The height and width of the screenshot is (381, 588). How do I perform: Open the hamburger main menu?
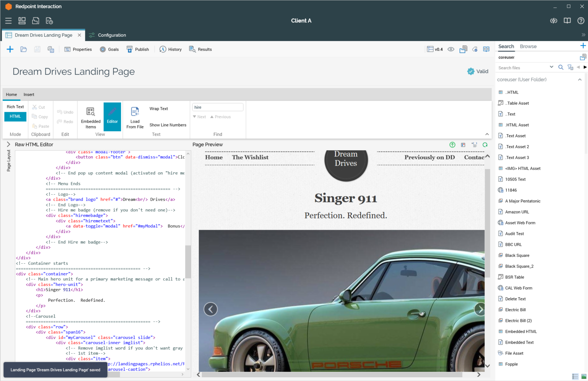(8, 21)
